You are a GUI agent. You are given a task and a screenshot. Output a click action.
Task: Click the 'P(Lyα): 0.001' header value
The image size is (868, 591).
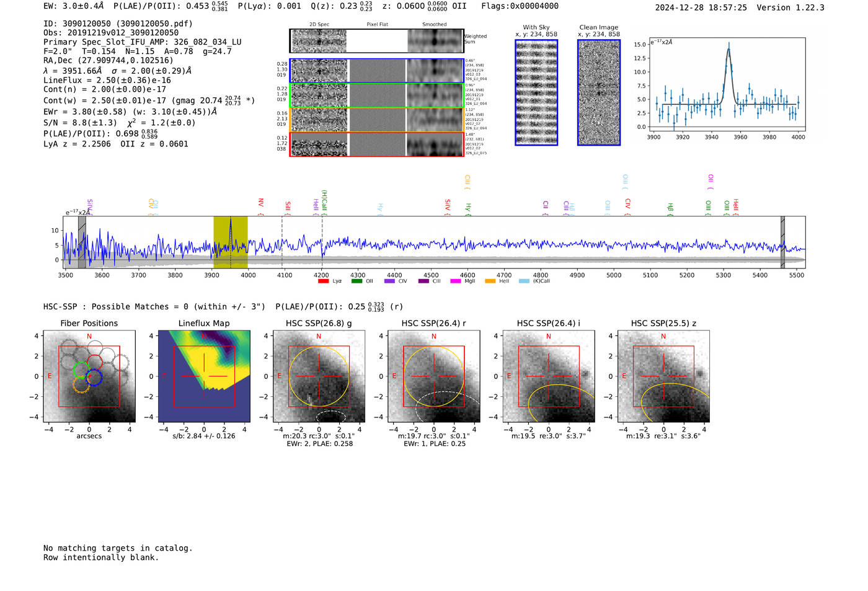point(270,6)
